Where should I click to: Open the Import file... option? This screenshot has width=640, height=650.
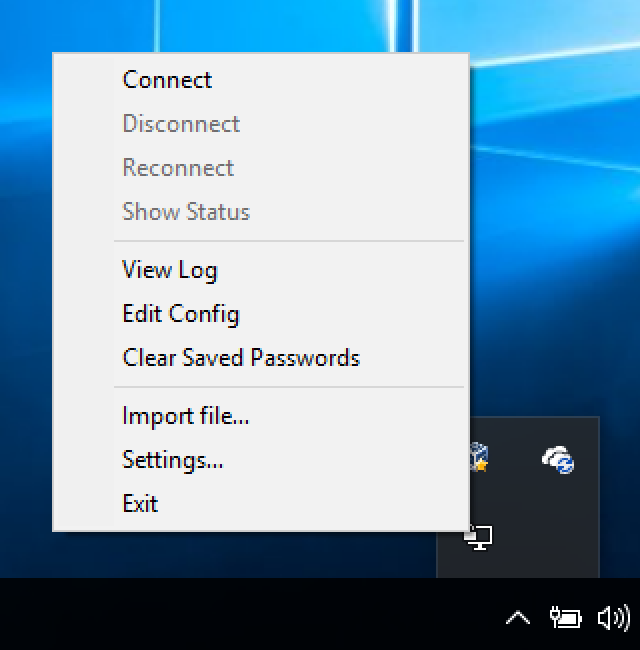click(x=260, y=416)
